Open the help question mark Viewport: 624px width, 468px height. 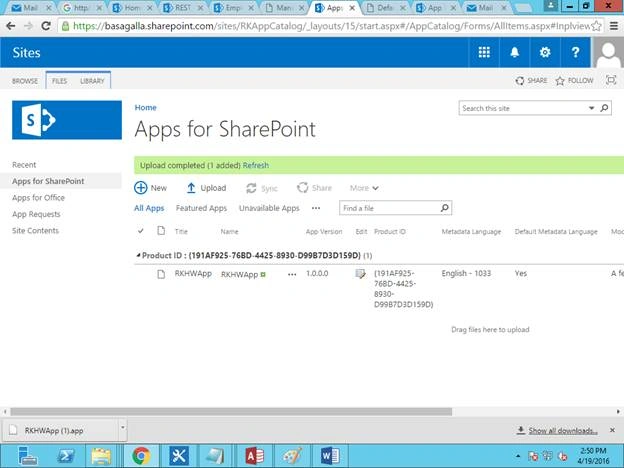pos(575,52)
